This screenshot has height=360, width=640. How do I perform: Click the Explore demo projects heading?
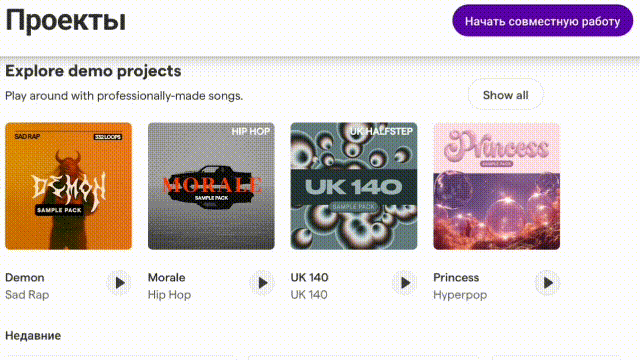tap(93, 71)
